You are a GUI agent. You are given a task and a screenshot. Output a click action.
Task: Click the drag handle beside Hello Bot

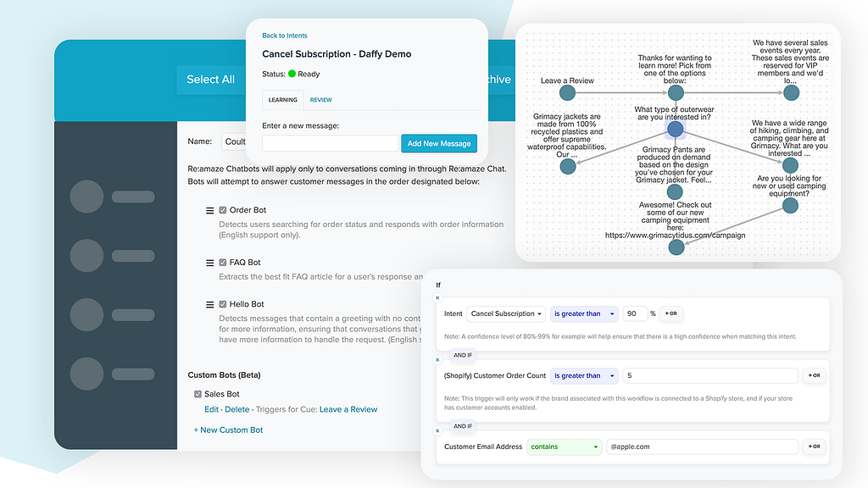(210, 305)
